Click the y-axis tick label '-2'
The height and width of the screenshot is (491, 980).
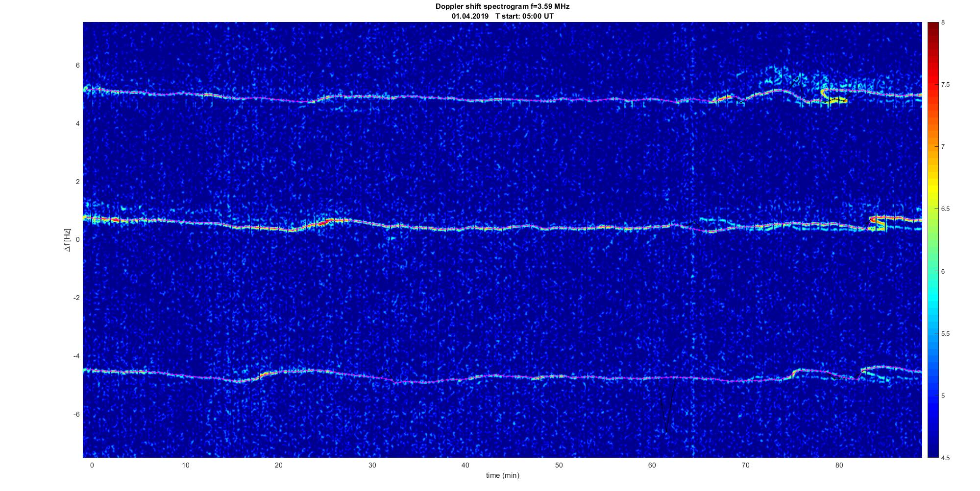pos(76,298)
